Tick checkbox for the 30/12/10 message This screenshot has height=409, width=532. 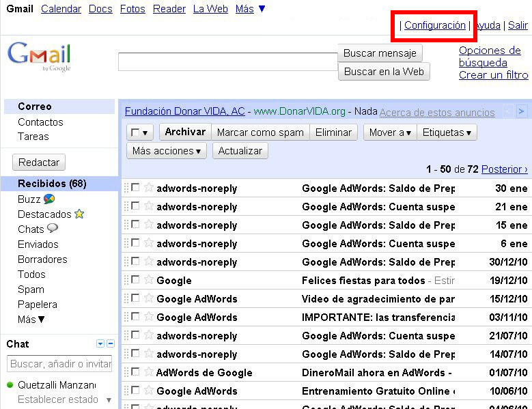coord(135,261)
